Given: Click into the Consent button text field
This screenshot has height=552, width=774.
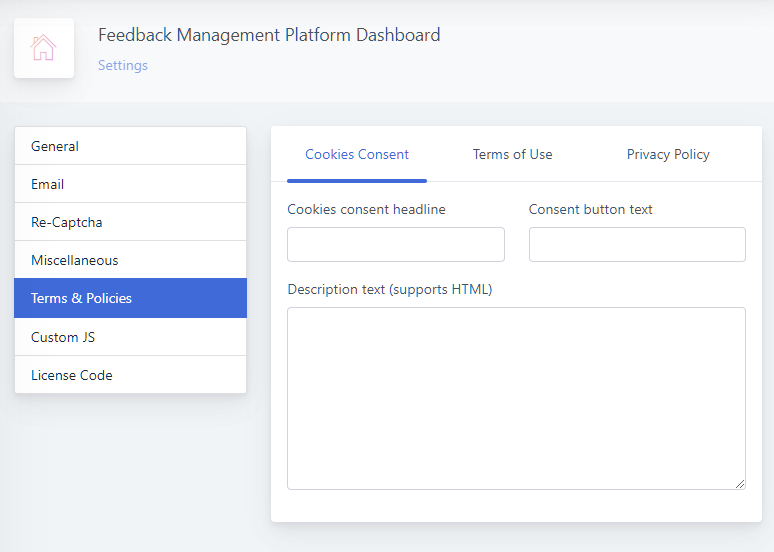Looking at the screenshot, I should [637, 245].
